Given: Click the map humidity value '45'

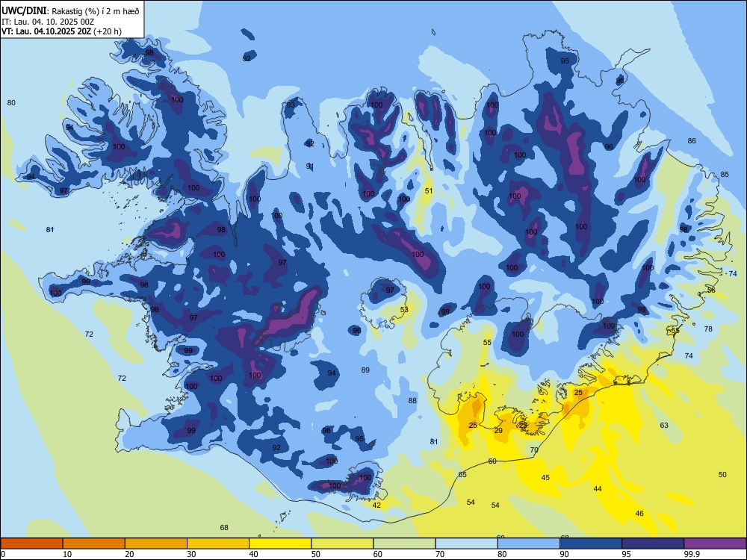Looking at the screenshot, I should click(x=545, y=478).
